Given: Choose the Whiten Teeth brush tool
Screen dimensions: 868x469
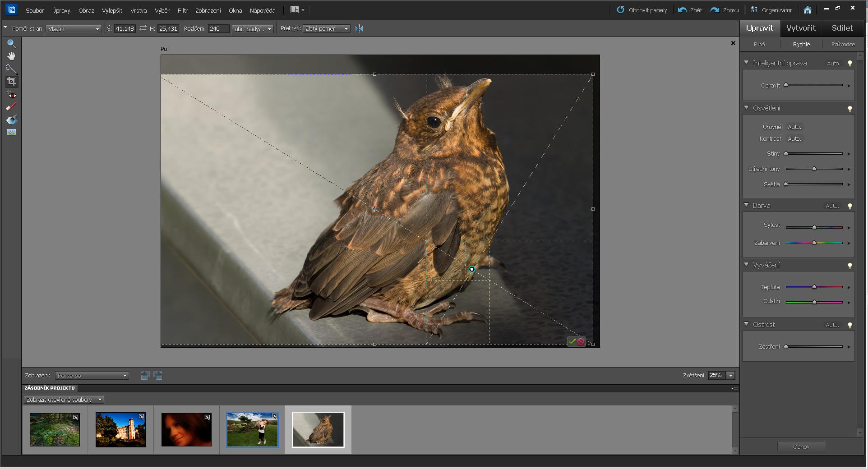Looking at the screenshot, I should click(11, 107).
